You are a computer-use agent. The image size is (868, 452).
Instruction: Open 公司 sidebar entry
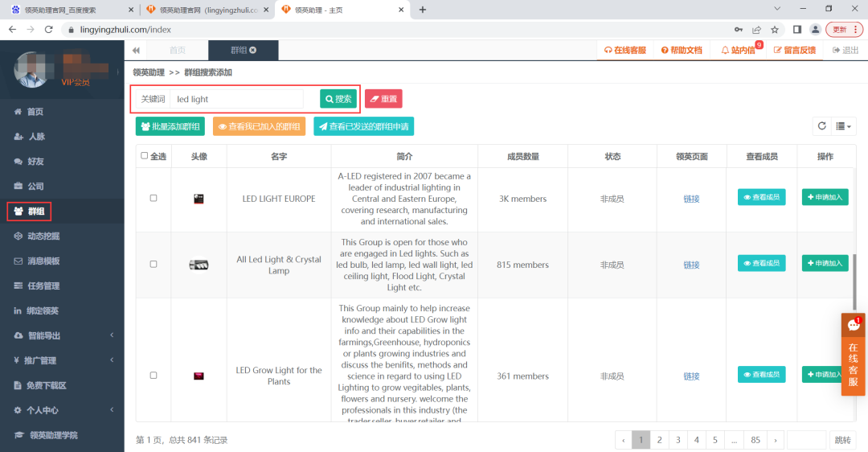[62, 186]
